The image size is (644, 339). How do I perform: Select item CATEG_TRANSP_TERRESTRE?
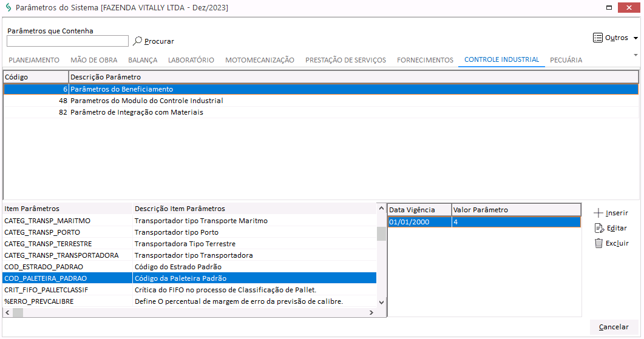pos(67,244)
